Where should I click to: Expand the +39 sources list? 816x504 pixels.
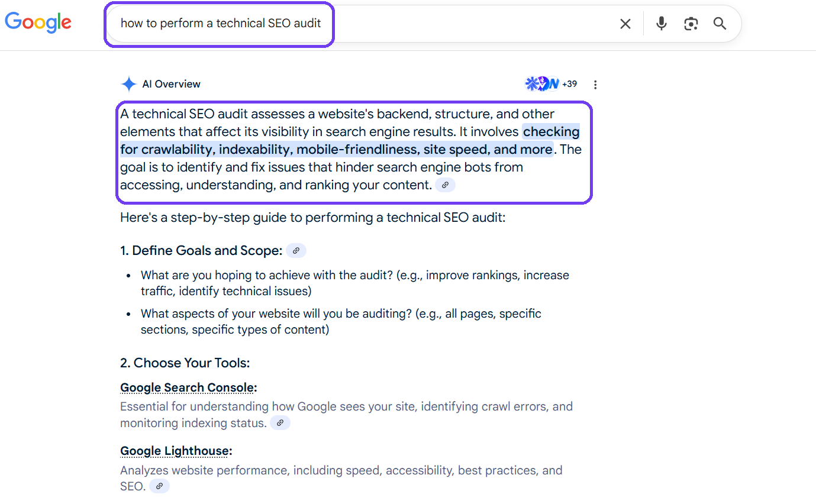tap(569, 84)
